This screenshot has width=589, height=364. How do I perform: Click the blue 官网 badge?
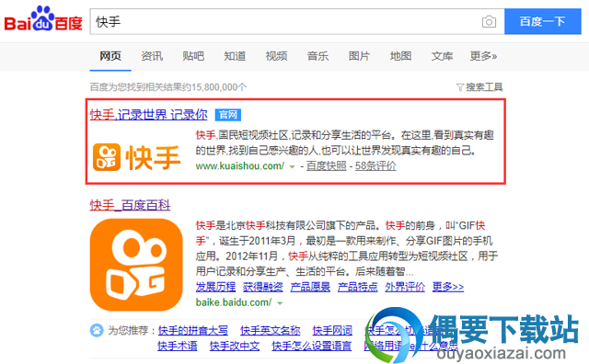click(228, 115)
